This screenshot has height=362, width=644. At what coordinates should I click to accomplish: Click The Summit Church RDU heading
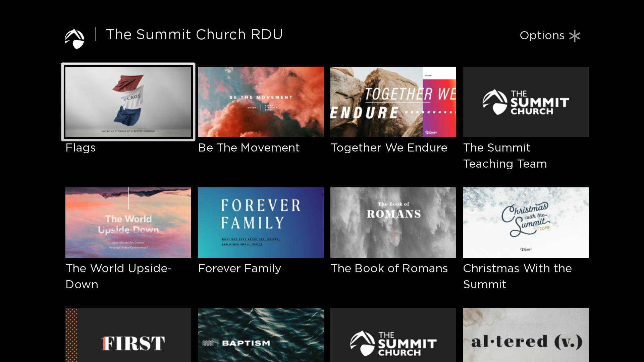point(194,35)
